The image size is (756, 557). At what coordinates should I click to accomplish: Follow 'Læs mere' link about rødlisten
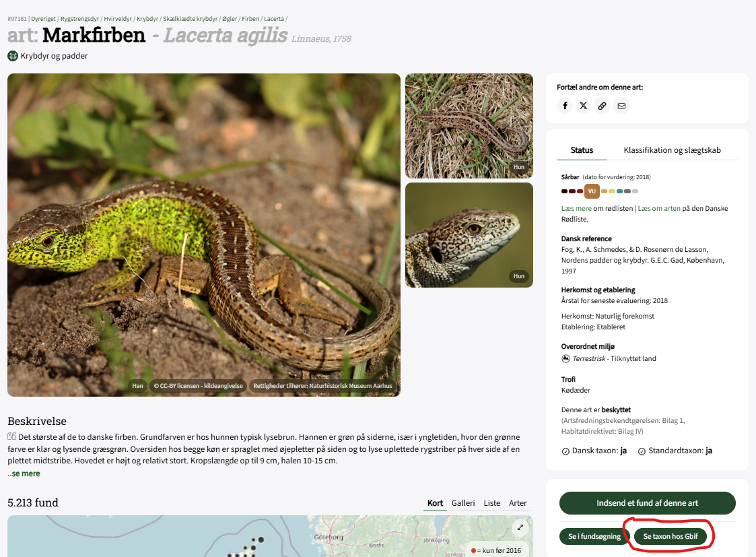[576, 208]
